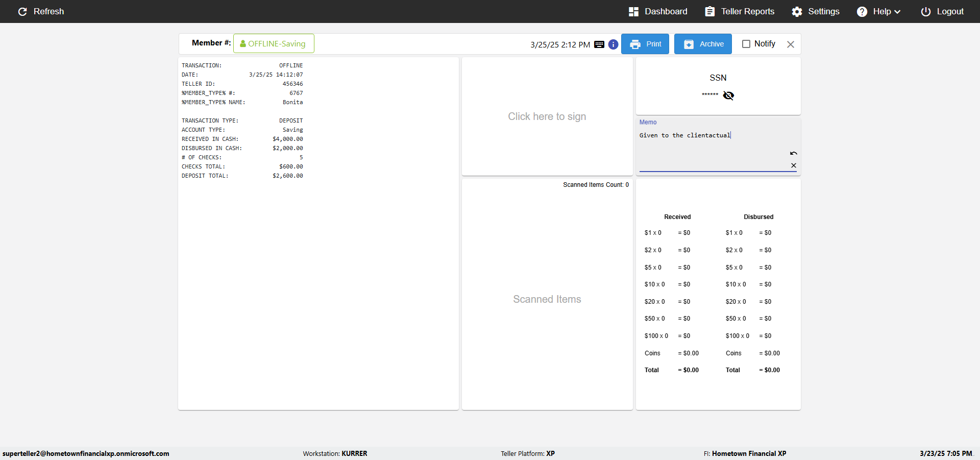The height and width of the screenshot is (460, 980).
Task: Click the OFFLINE-Saving member tag
Action: point(274,43)
